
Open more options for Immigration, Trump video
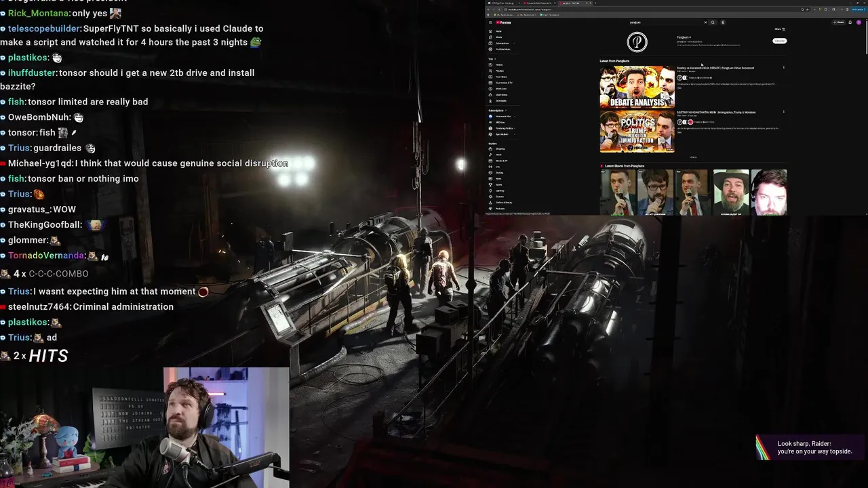click(784, 112)
